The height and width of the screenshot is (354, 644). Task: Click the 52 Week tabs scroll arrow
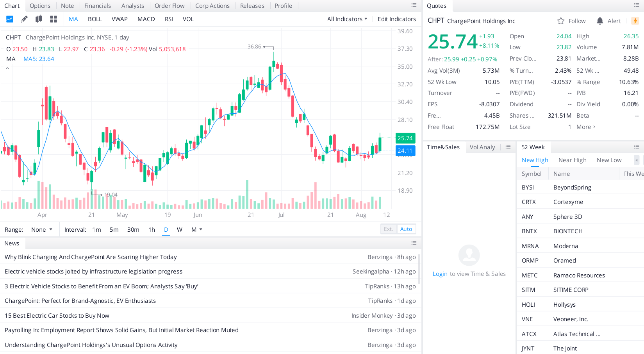637,160
